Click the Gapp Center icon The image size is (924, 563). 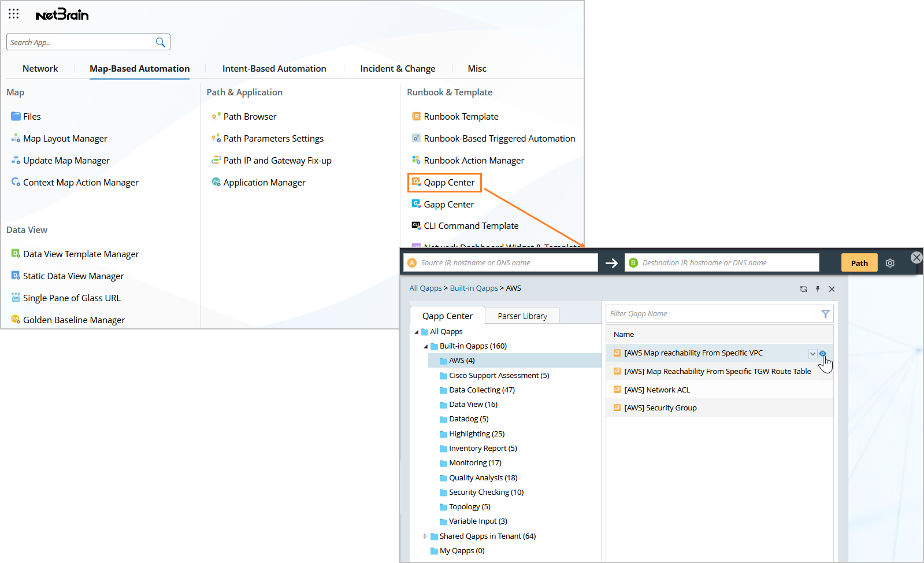click(x=416, y=204)
